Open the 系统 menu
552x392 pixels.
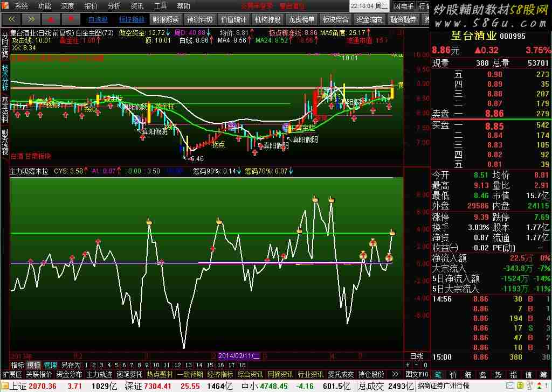[22, 6]
